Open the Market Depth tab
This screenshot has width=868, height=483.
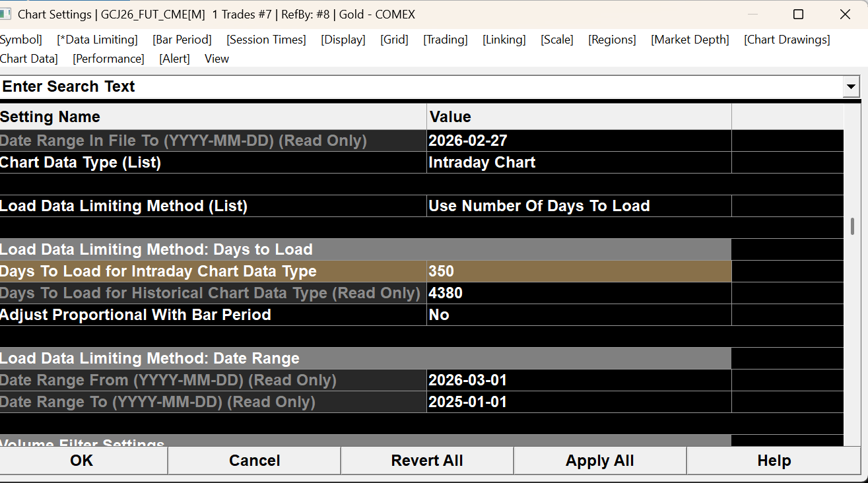(x=690, y=40)
